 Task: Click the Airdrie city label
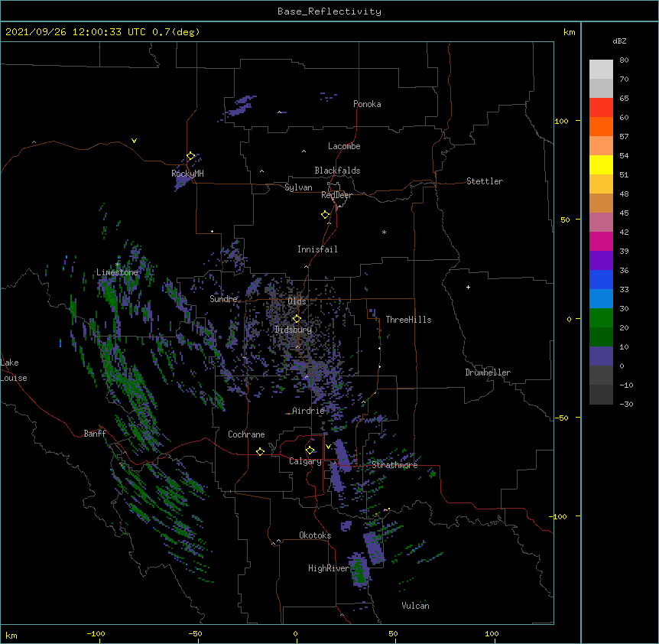point(308,411)
